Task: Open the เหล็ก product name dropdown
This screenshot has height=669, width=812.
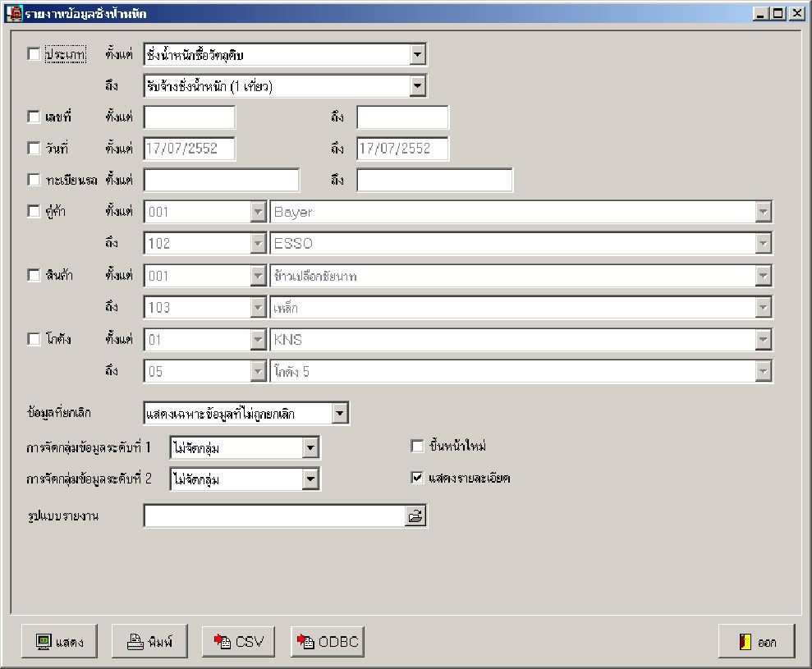Action: click(x=764, y=308)
